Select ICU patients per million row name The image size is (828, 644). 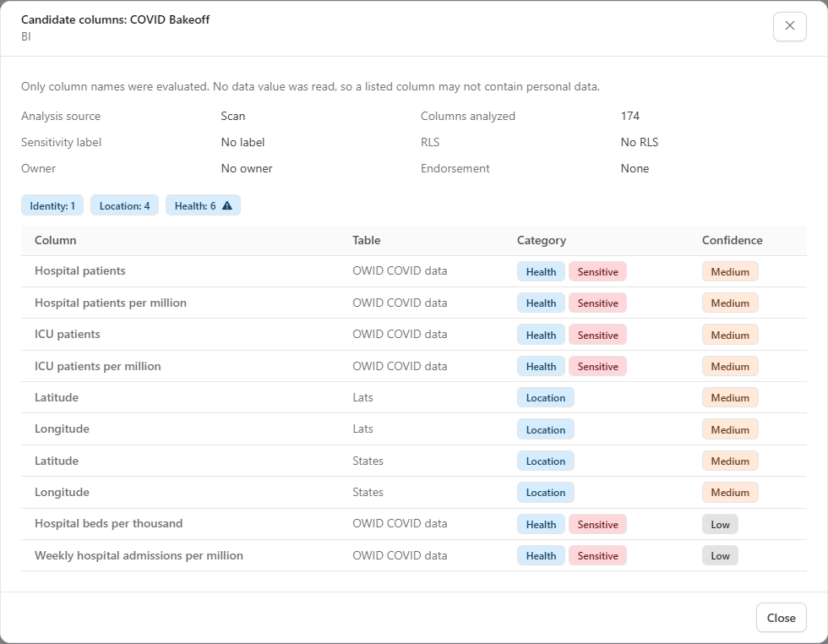98,366
